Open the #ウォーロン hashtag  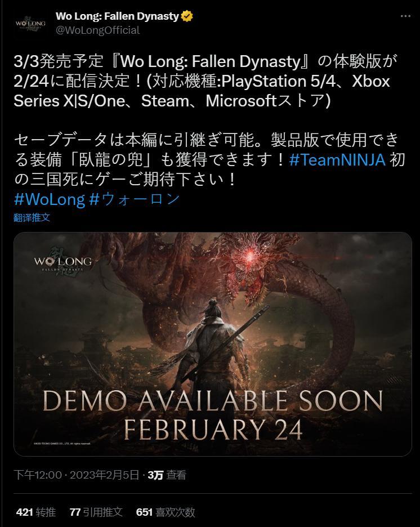pyautogui.click(x=135, y=199)
